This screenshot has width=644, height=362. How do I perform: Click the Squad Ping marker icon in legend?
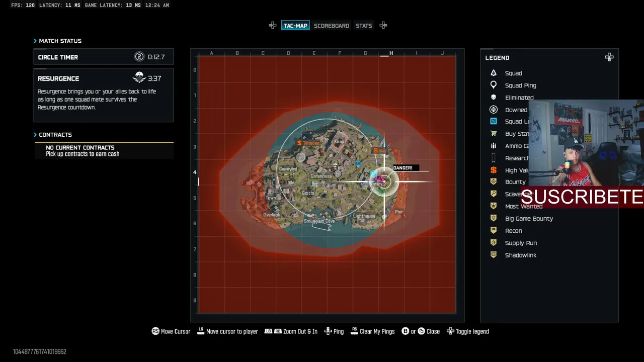494,85
